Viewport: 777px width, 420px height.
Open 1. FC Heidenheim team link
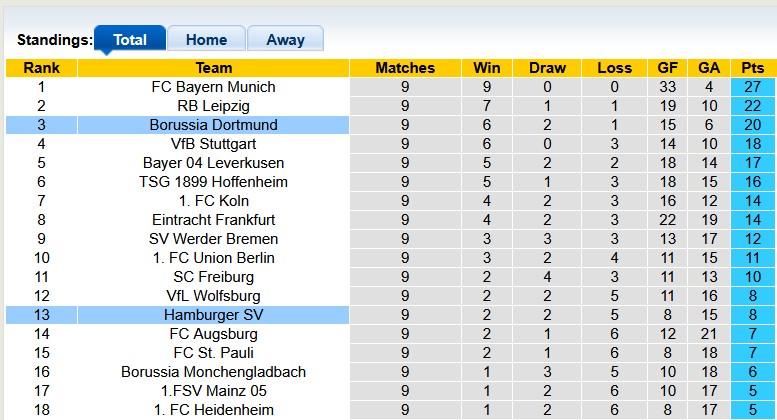click(214, 410)
